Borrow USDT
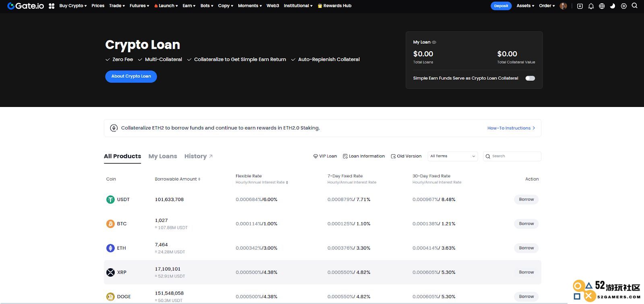Viewport: 644px width, 304px height. pos(526,199)
